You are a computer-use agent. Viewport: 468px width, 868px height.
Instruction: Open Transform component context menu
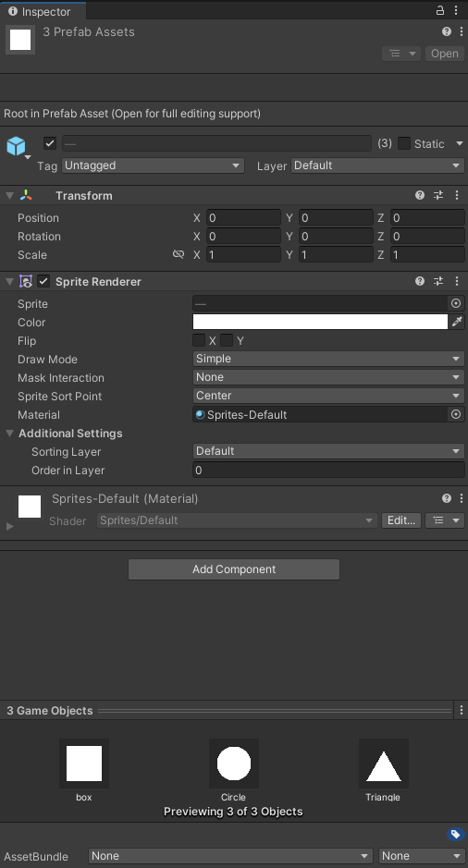pyautogui.click(x=457, y=195)
